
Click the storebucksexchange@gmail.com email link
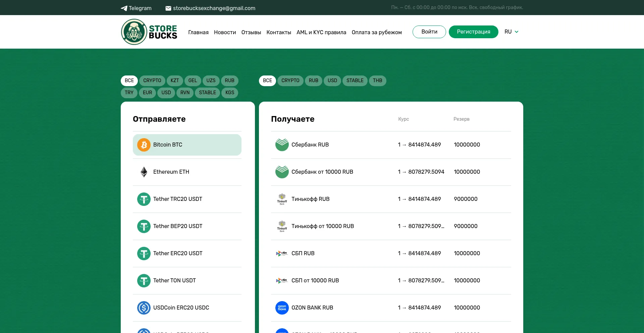(x=210, y=8)
